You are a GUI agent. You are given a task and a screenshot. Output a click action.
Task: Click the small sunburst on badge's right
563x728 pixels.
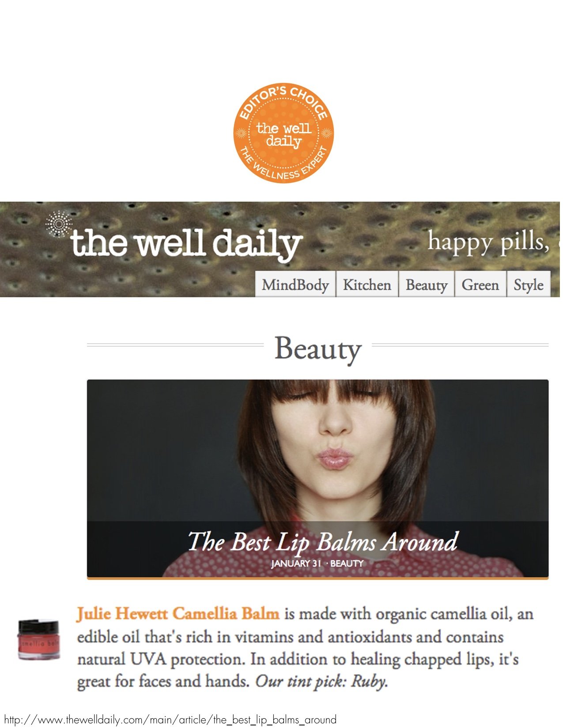click(326, 133)
